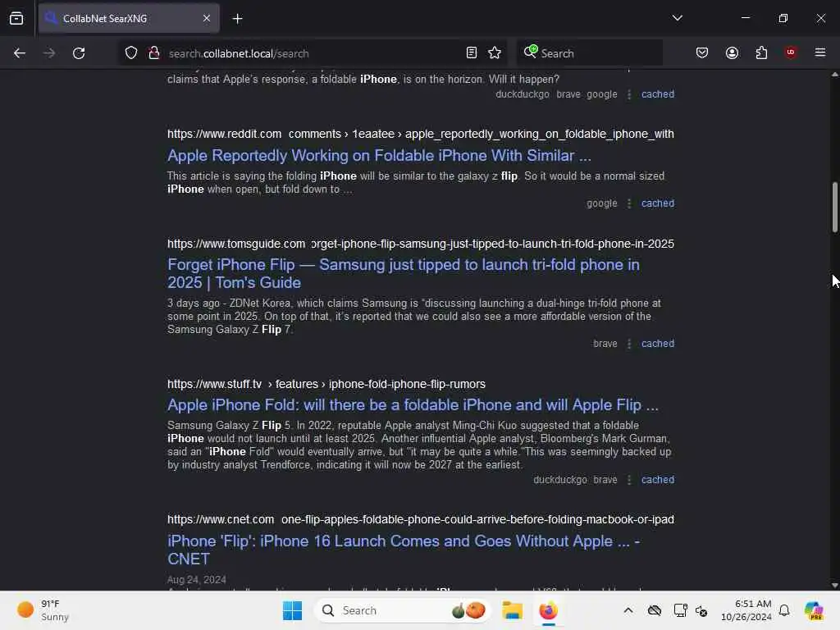Viewport: 840px width, 630px height.
Task: Open the Copilot preview taskbar icon
Action: pos(814,610)
